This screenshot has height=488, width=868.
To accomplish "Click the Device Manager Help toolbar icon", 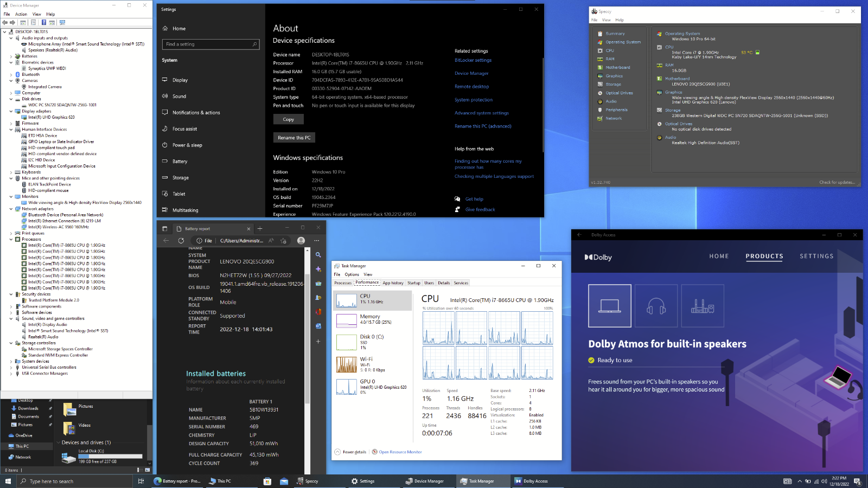I will click(43, 22).
